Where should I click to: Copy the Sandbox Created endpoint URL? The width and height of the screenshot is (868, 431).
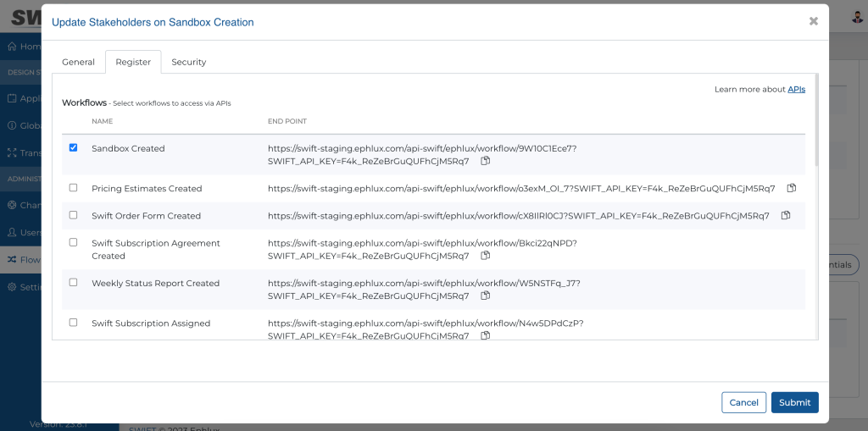(486, 161)
